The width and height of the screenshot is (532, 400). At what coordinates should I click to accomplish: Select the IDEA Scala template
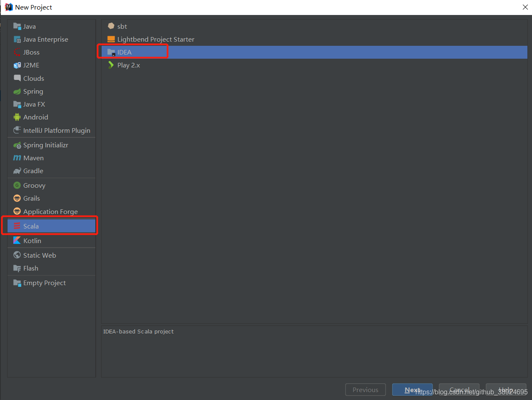(x=314, y=52)
